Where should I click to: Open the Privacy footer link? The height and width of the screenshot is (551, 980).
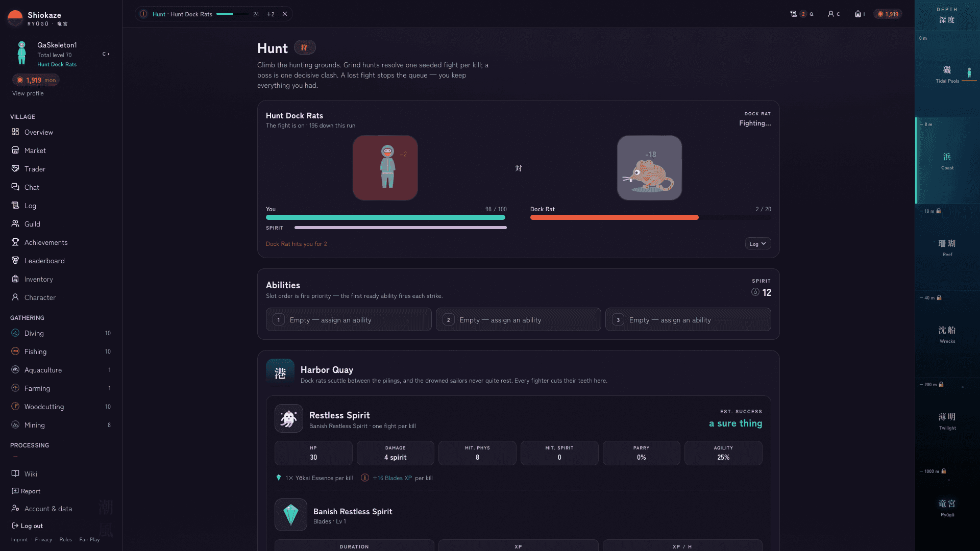coord(43,540)
